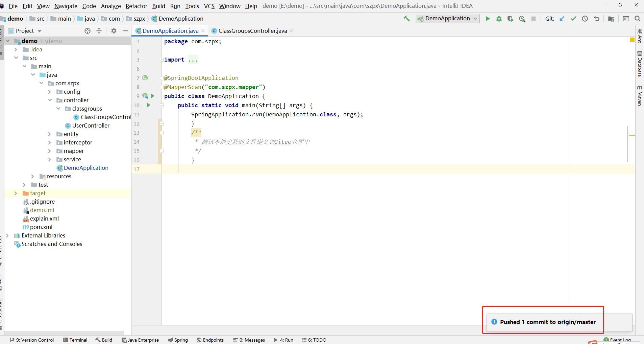This screenshot has height=344, width=644.
Task: Open Java Enterprise tool window
Action: (140, 340)
